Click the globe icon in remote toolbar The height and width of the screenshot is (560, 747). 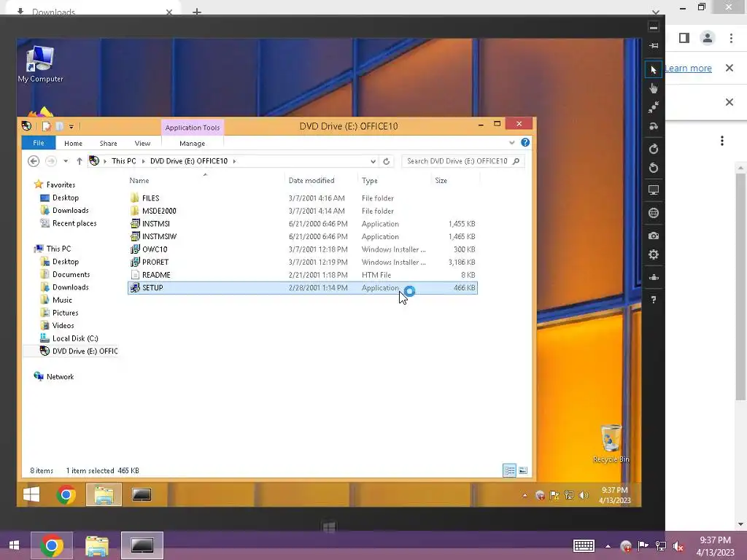[653, 213]
